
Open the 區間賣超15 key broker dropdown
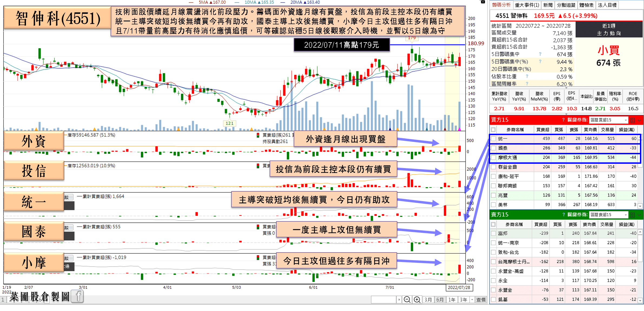609,215
